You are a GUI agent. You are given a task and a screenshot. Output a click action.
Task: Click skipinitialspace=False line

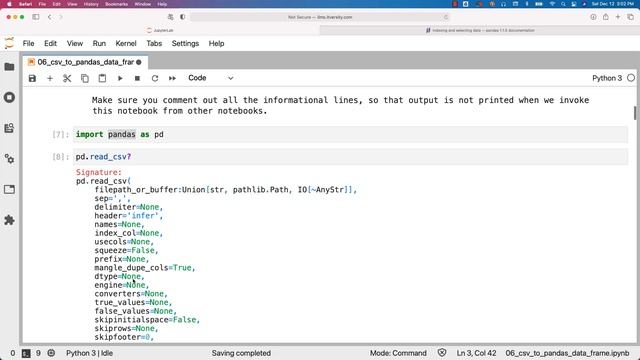click(147, 320)
